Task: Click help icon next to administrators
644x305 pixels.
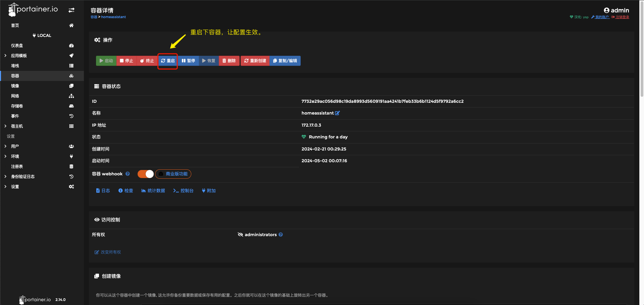Action: point(281,235)
